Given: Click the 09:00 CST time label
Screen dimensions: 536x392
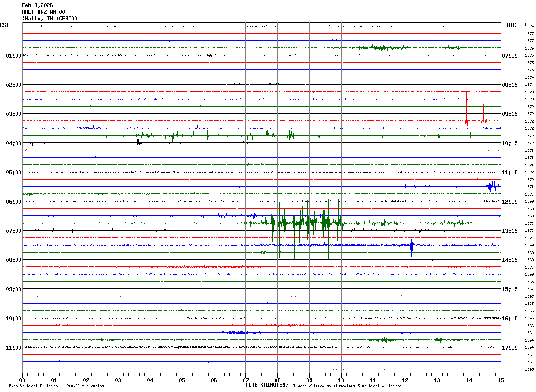Looking at the screenshot, I should click(x=14, y=289).
